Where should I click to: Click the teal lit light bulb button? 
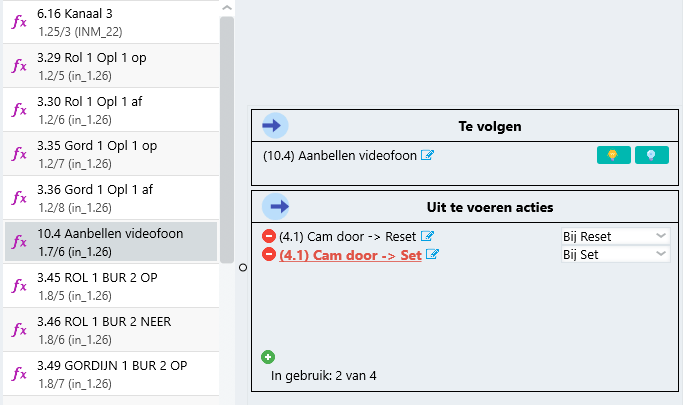pyautogui.click(x=613, y=155)
